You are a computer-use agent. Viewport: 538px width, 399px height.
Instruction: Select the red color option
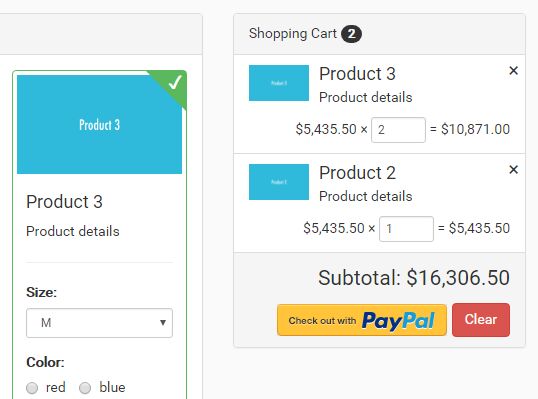coord(32,388)
